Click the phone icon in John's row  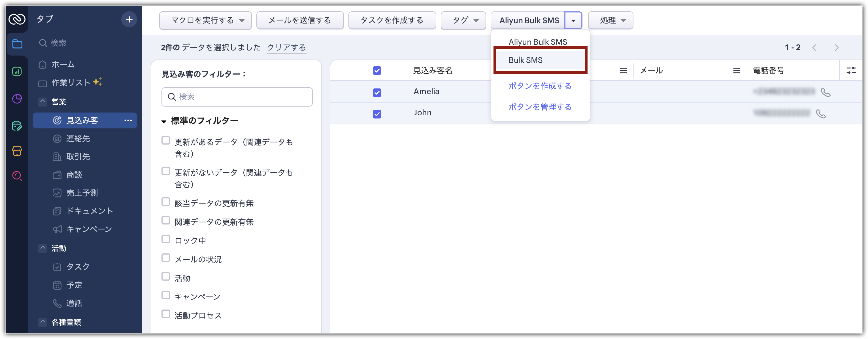[821, 114]
